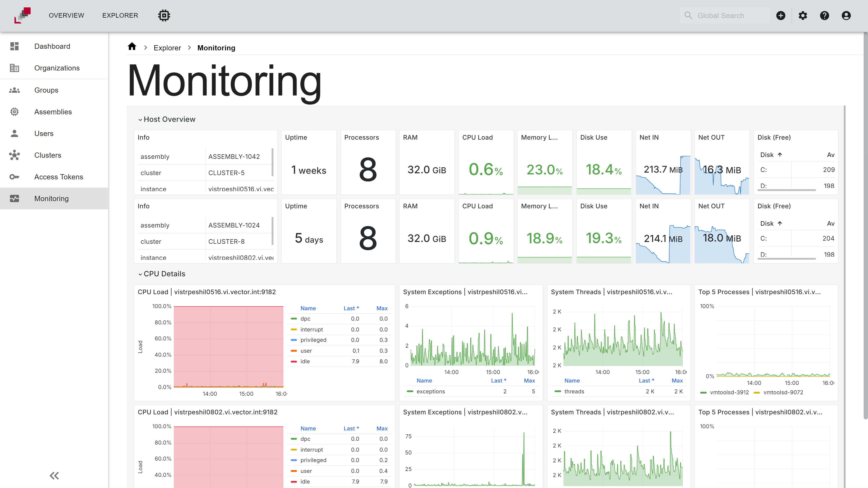Collapse the CPU Details section
Viewport: 868px width, 488px height.
click(x=162, y=274)
